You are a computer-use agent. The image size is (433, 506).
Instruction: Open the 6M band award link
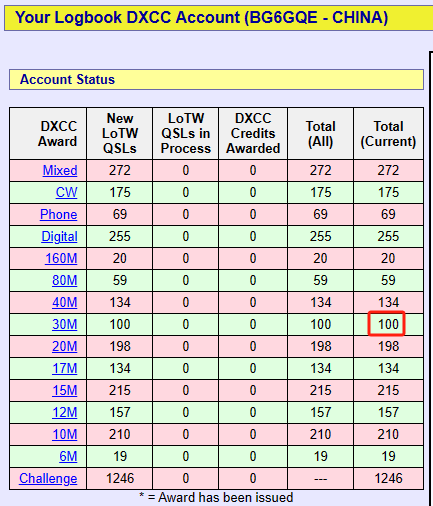[x=68, y=456]
